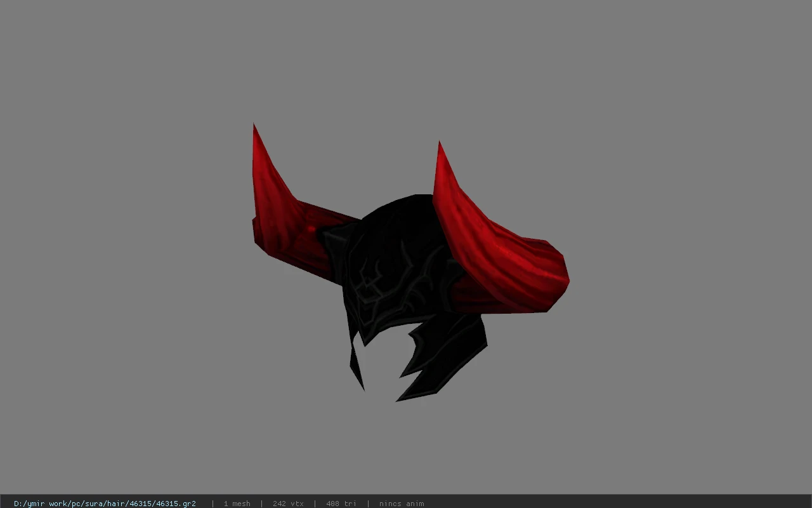Click the red-horned helmet model in viewport

(410, 263)
